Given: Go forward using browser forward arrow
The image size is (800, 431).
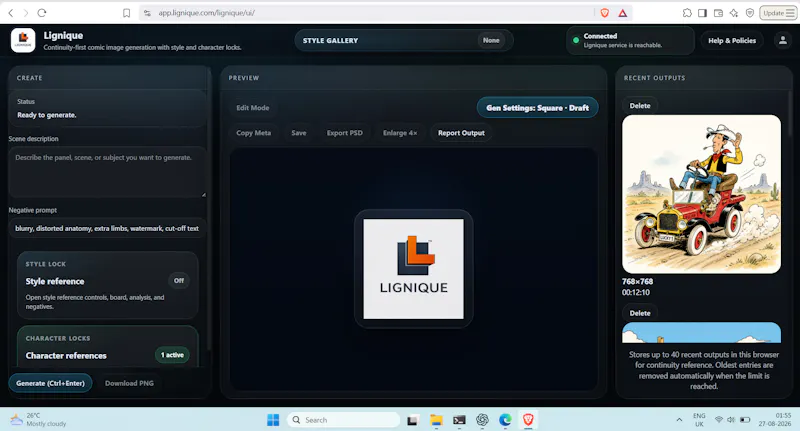Looking at the screenshot, I should click(26, 13).
